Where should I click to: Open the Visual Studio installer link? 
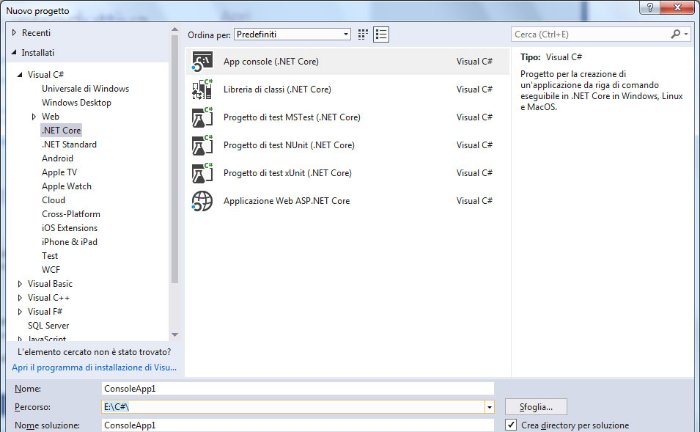(94, 367)
